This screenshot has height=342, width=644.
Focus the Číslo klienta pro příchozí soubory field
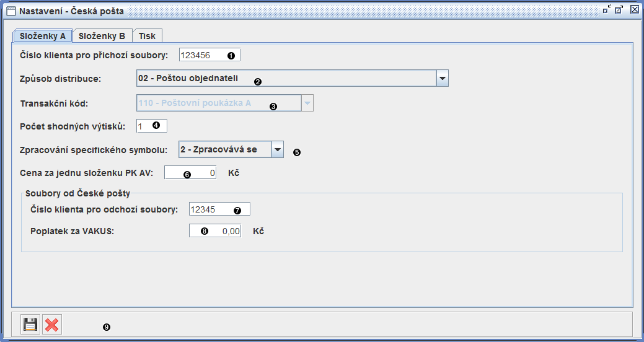[x=209, y=55]
